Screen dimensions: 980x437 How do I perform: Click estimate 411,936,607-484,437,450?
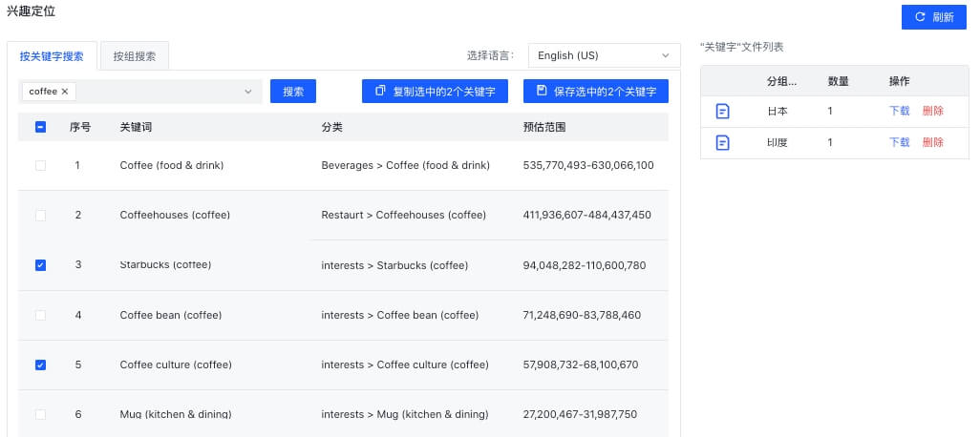click(x=586, y=216)
